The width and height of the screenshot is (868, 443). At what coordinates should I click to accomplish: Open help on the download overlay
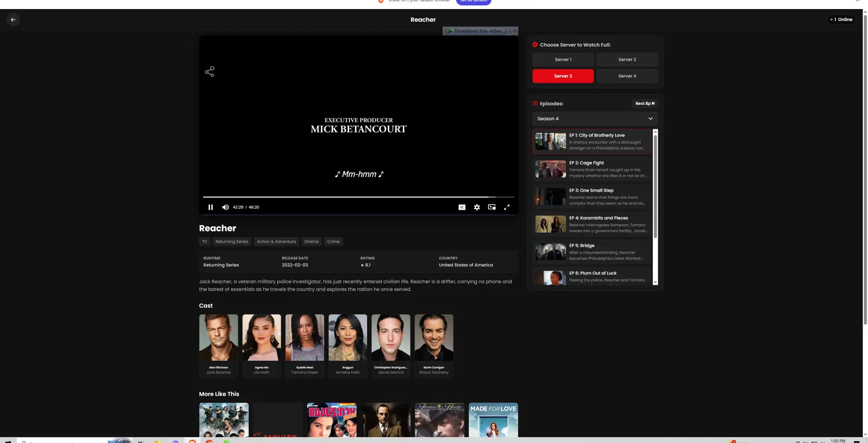(x=510, y=30)
